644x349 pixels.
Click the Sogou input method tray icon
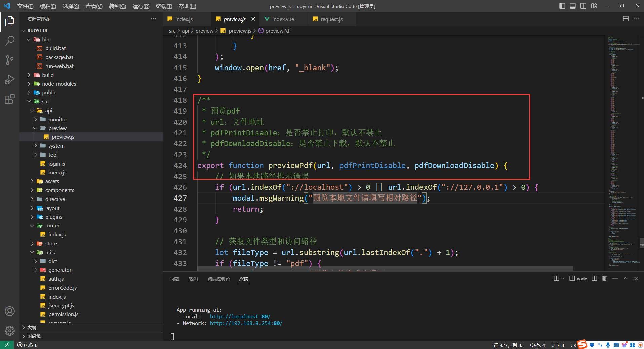(582, 344)
